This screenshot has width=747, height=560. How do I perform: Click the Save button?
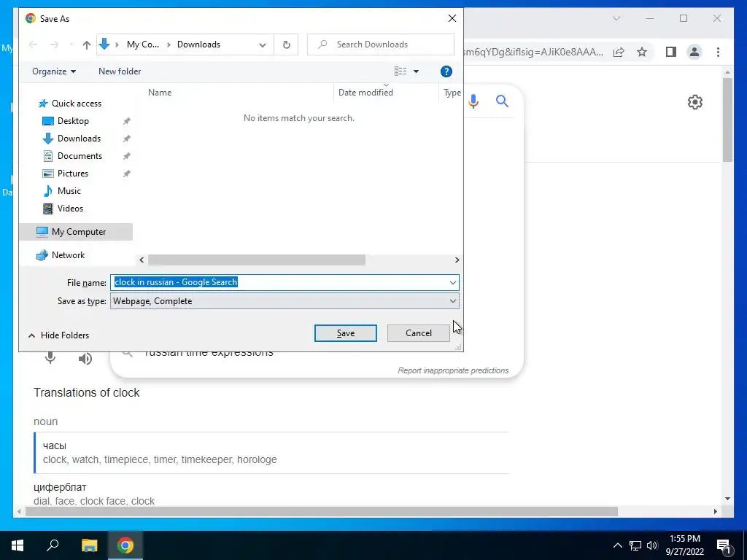(x=345, y=333)
